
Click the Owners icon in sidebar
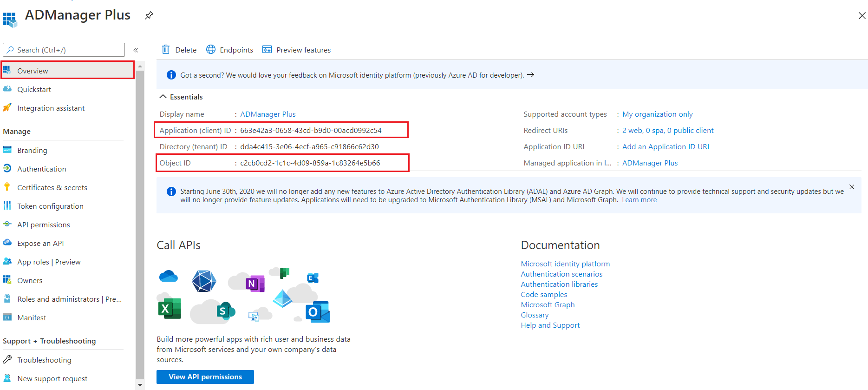pyautogui.click(x=7, y=280)
